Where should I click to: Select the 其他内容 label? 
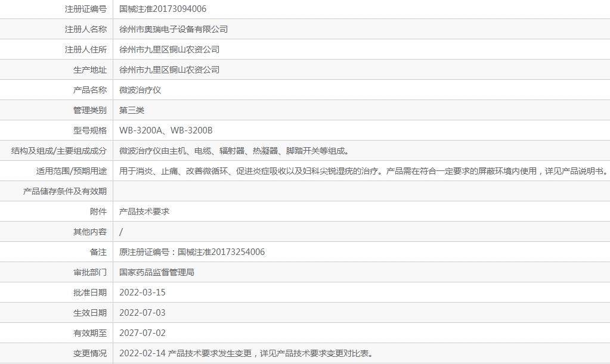click(90, 232)
